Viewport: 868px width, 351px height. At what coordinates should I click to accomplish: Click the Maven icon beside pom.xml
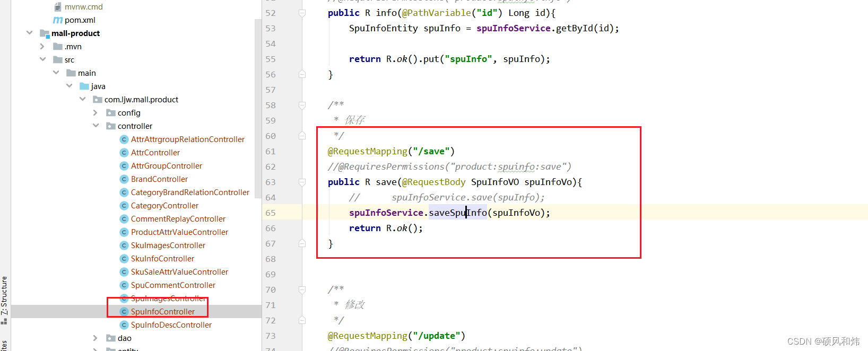(x=58, y=20)
